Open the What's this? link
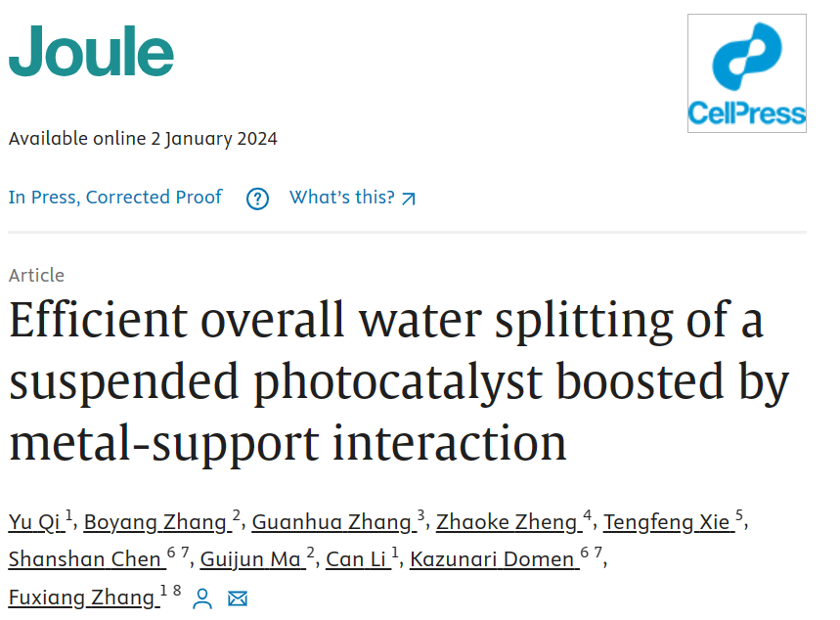The height and width of the screenshot is (620, 840). click(x=352, y=198)
